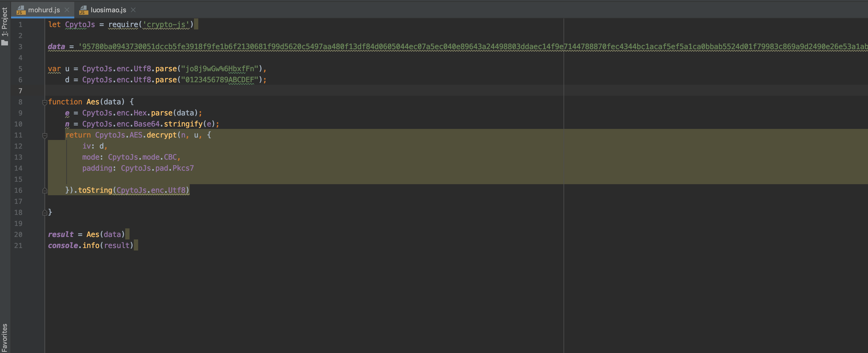Click CpytoJs.enc.Utf8 inside toString call

(x=151, y=190)
